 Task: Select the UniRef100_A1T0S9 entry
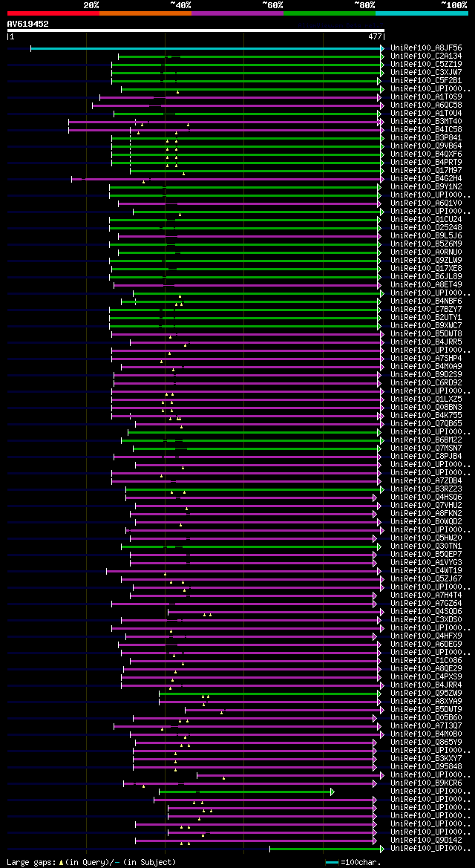click(x=426, y=97)
